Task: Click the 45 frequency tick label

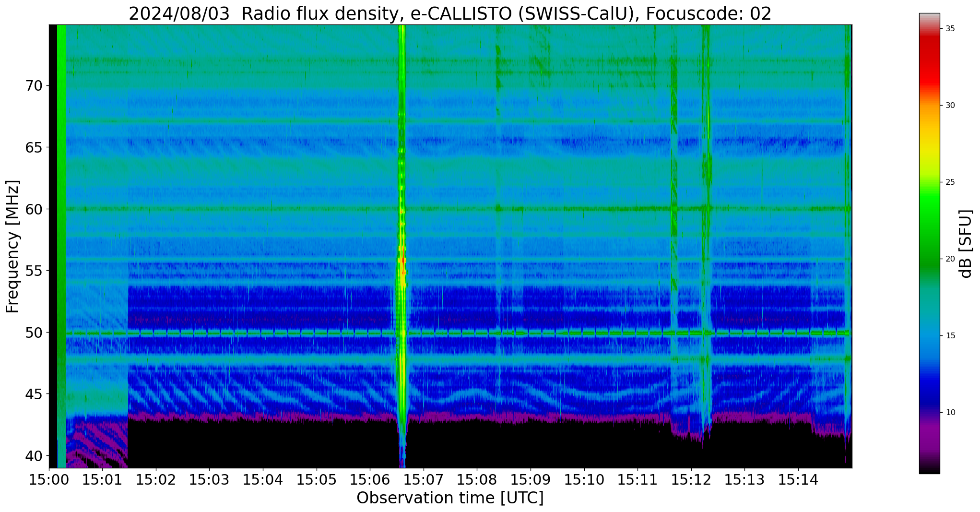Action: [x=34, y=394]
